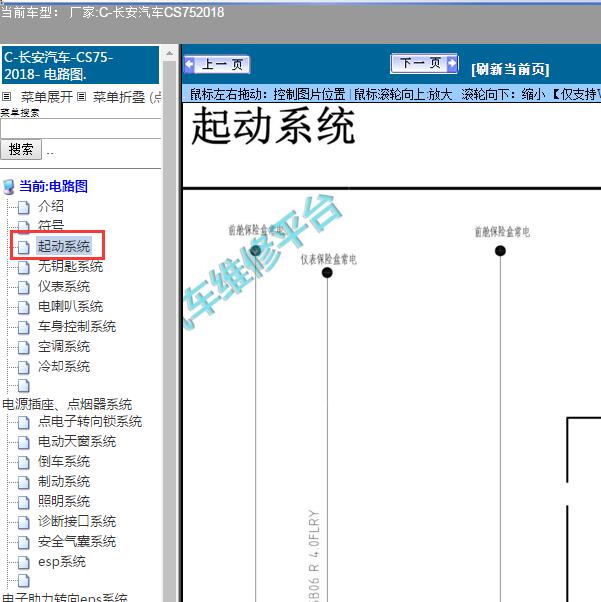Select 倒车系统 in the tree
Viewport: 601px width, 602px height.
click(64, 461)
